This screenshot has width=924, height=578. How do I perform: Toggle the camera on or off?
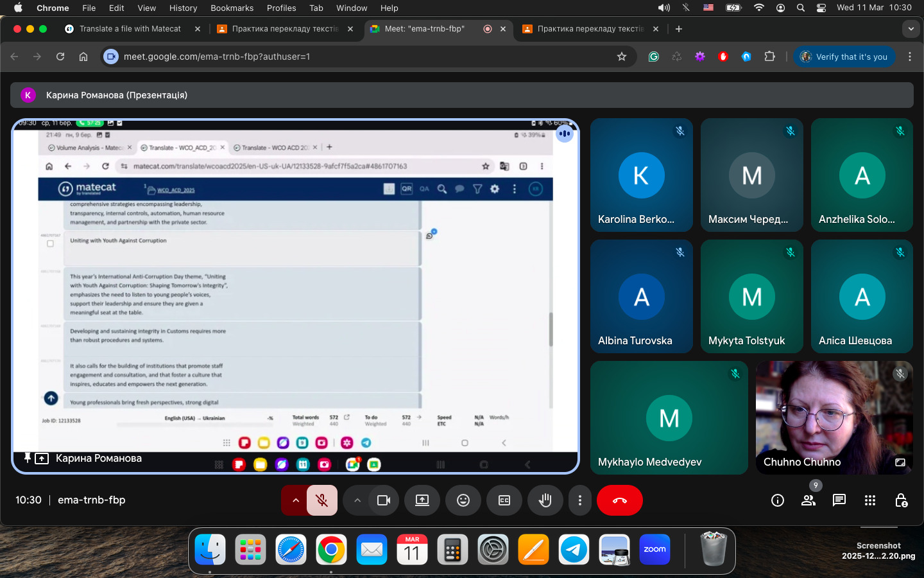[384, 500]
